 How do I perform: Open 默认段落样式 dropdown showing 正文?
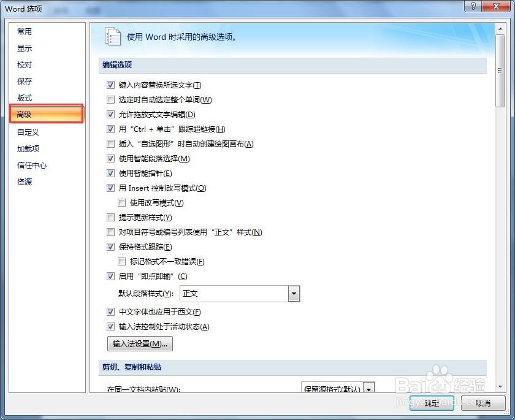click(x=240, y=294)
